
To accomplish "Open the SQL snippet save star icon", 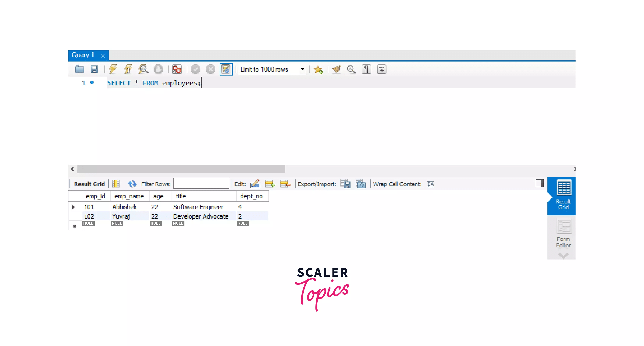I will pos(318,70).
